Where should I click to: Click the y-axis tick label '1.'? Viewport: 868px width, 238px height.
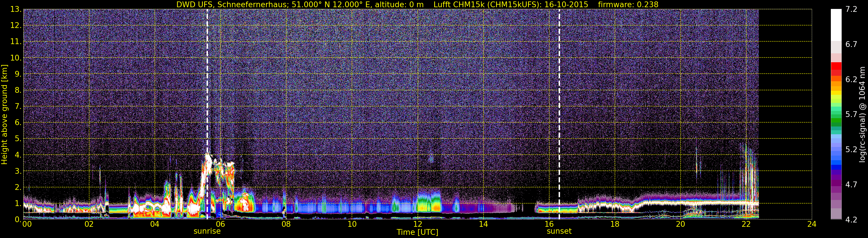(18, 203)
